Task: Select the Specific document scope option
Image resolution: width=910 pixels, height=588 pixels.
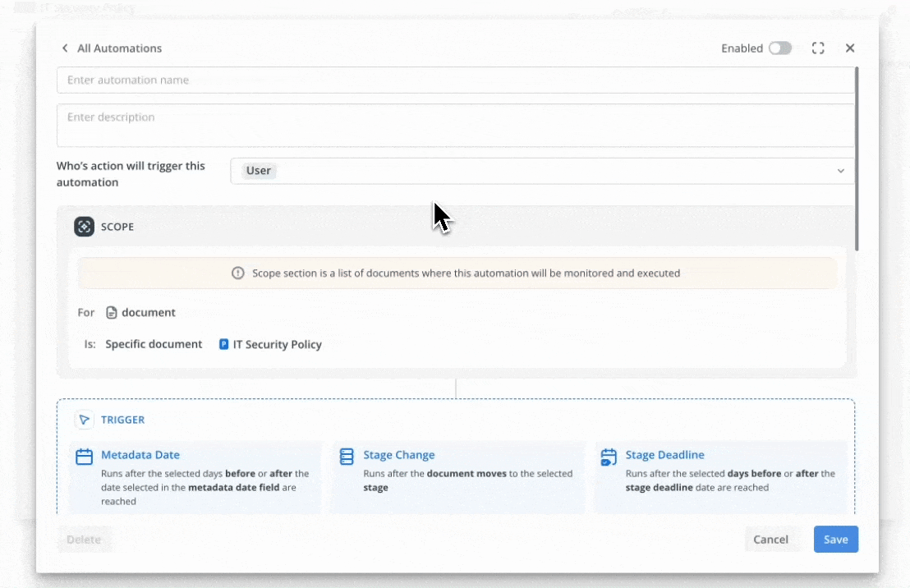Action: (x=154, y=345)
